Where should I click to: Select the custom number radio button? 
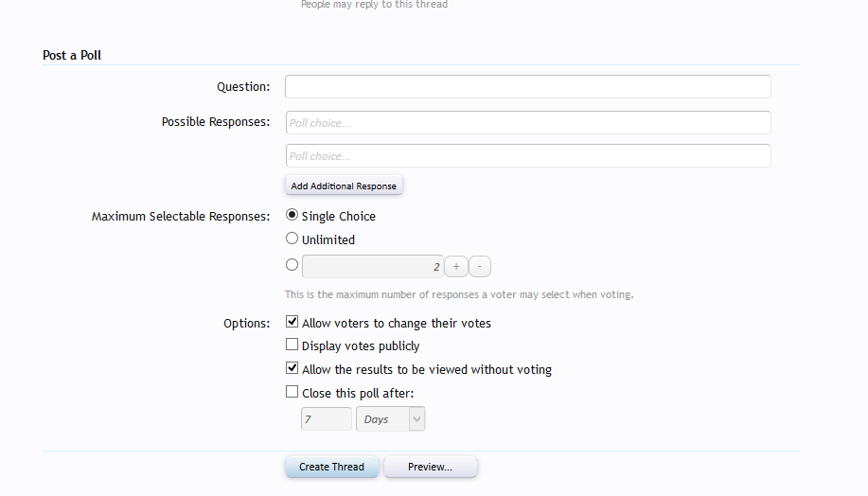tap(292, 266)
